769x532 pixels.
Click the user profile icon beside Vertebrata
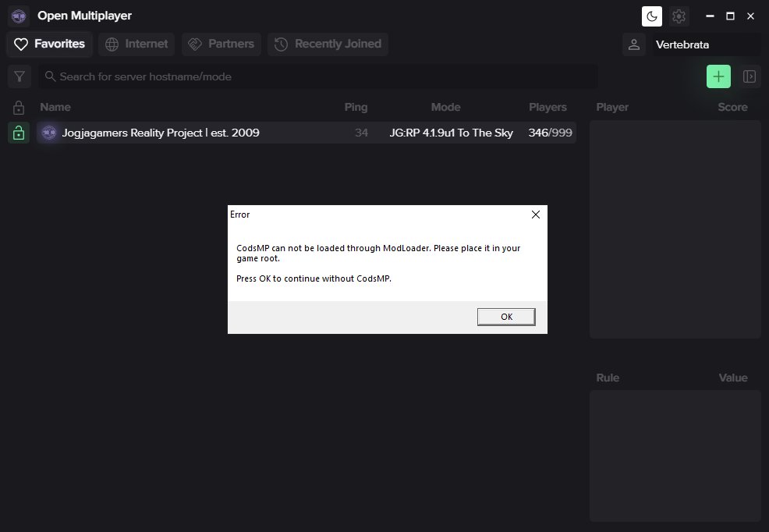633,44
